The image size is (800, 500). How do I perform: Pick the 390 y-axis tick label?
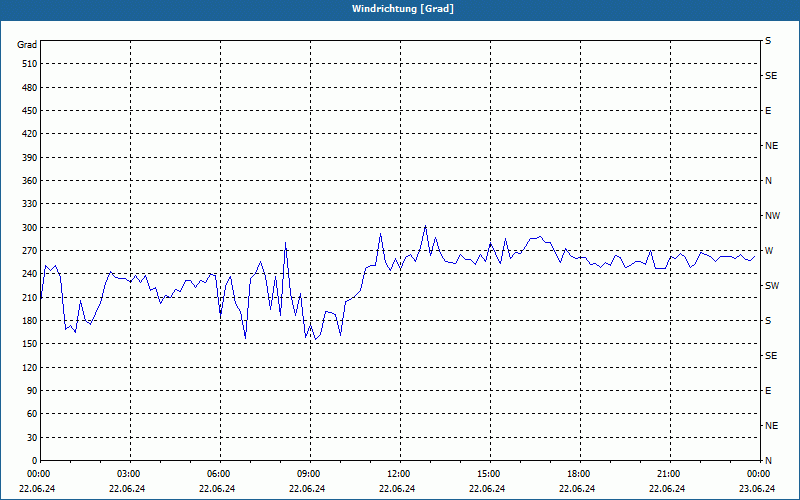click(x=30, y=157)
